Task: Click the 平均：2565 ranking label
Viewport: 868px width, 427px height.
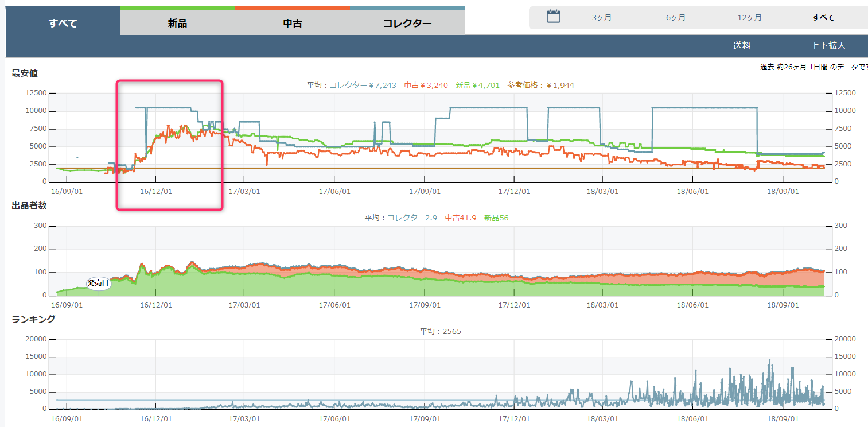Action: click(440, 331)
